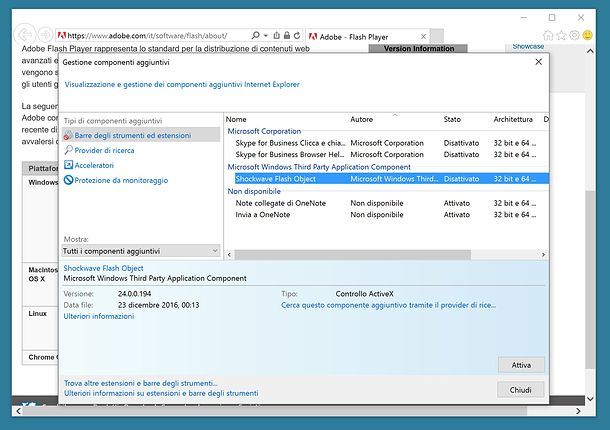
Task: Click the page horizontal scrollbar left arrow
Action: (x=18, y=411)
